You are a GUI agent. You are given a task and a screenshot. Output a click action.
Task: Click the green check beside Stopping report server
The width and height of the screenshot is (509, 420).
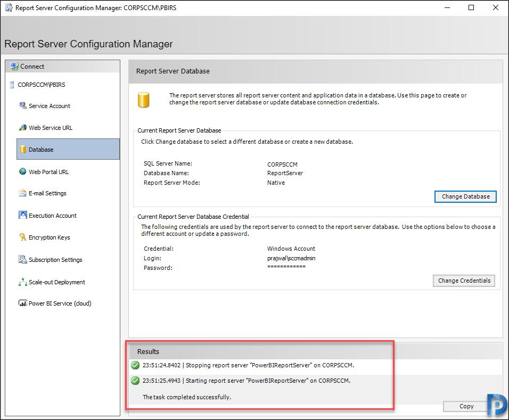click(x=135, y=365)
